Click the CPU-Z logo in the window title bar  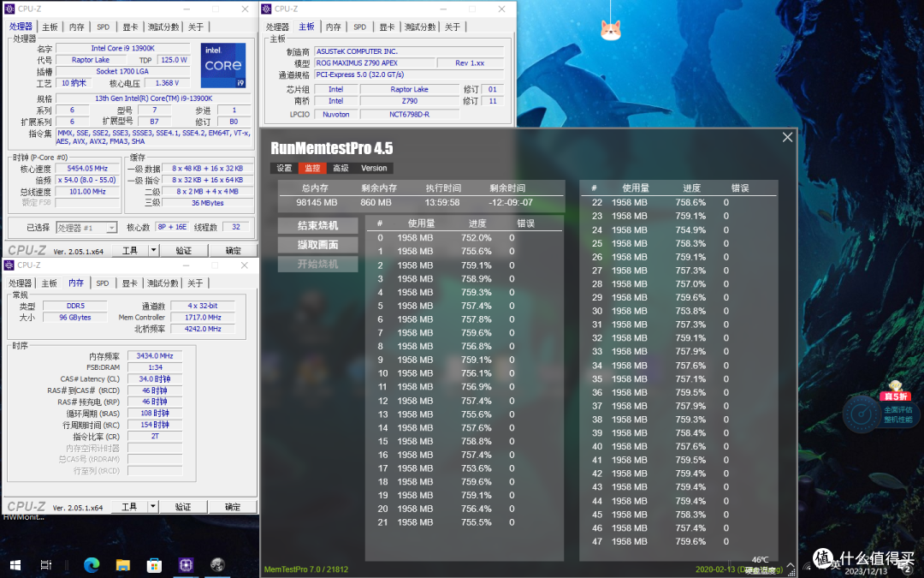coord(9,9)
